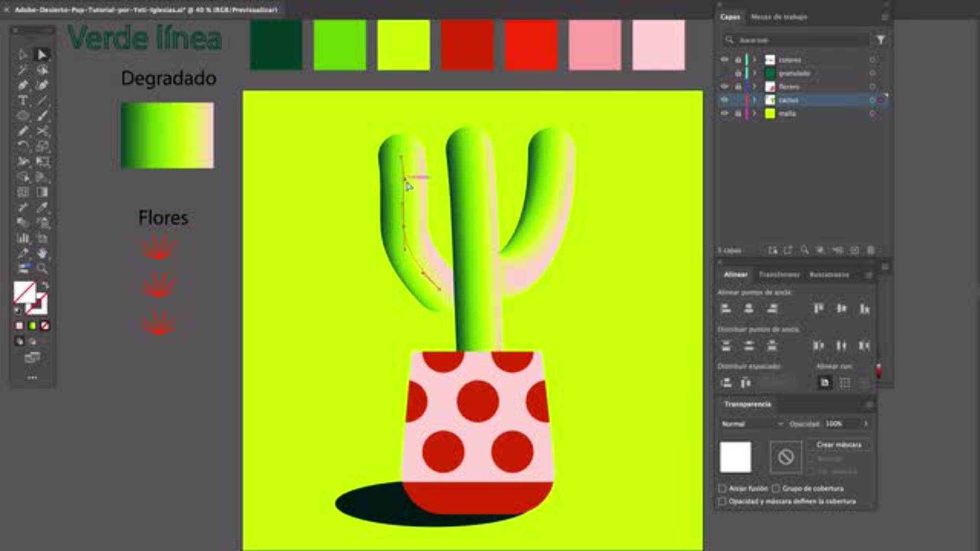980x551 pixels.
Task: Expand the cactus layer contents
Action: (754, 100)
